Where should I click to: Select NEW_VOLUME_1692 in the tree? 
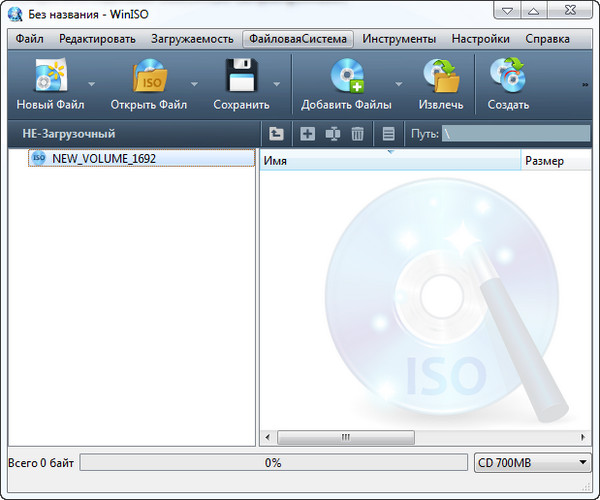(142, 158)
